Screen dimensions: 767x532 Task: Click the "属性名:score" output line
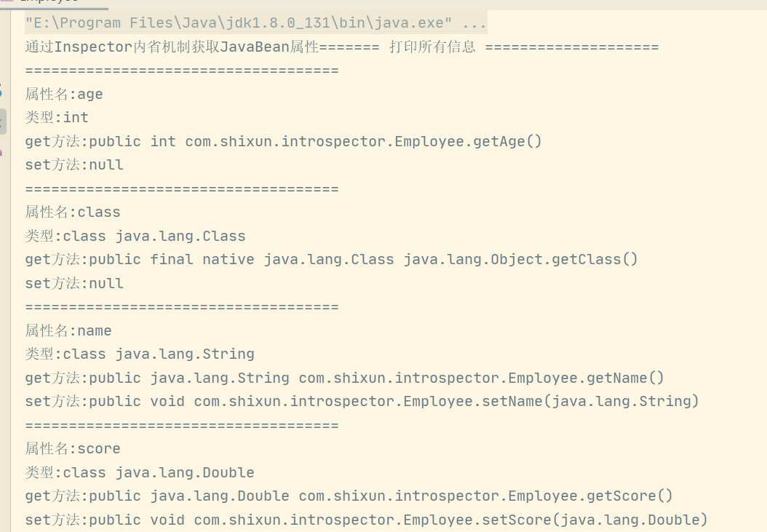point(73,448)
